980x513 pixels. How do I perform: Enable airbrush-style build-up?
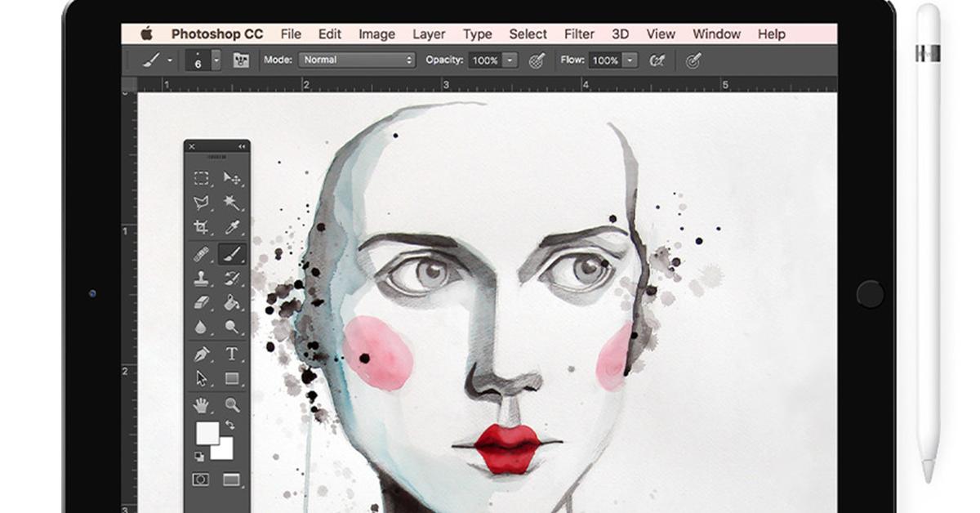click(657, 60)
